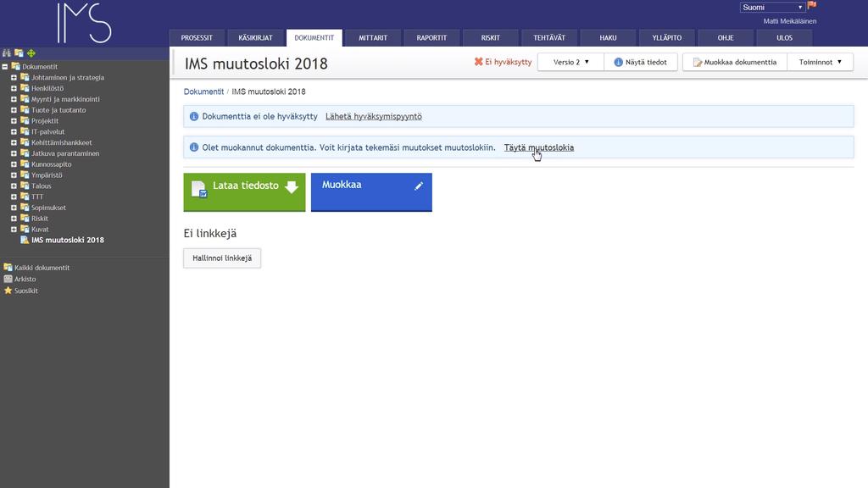Image resolution: width=868 pixels, height=488 pixels.
Task: Open the Toiminnot dropdown menu
Action: [x=820, y=62]
